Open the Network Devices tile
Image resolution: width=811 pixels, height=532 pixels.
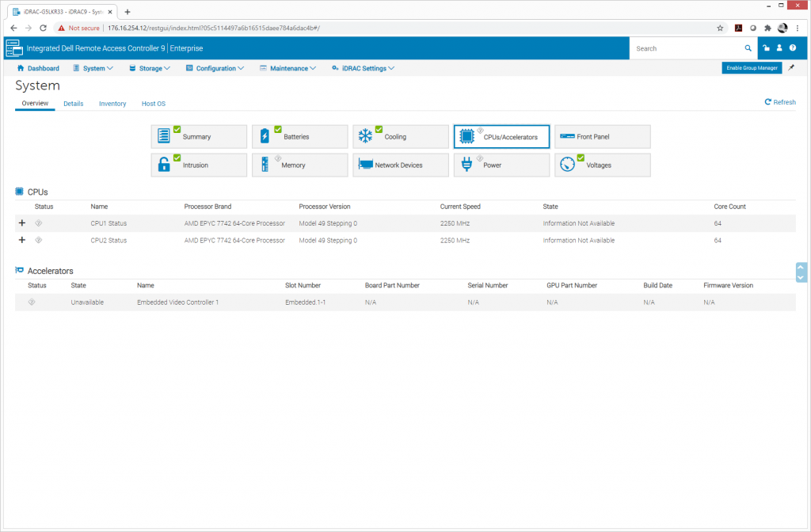[400, 165]
